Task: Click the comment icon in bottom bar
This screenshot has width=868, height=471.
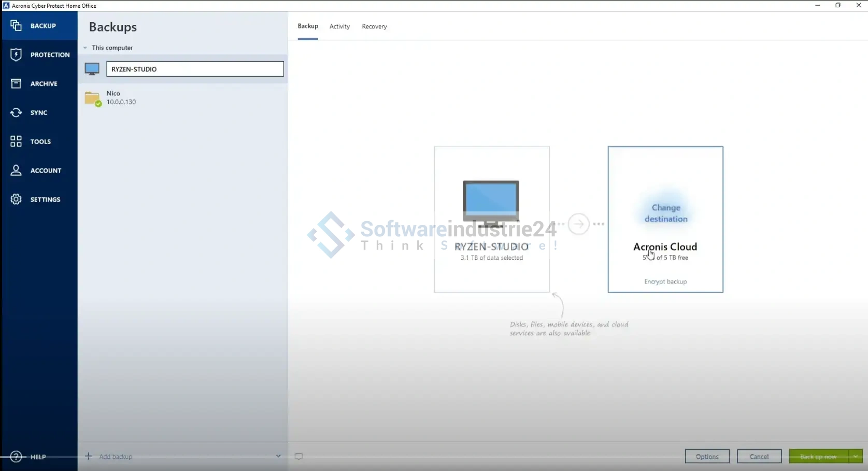Action: (298, 456)
